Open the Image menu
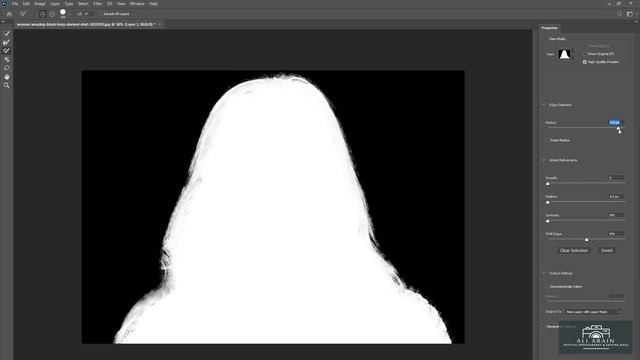 [40, 4]
